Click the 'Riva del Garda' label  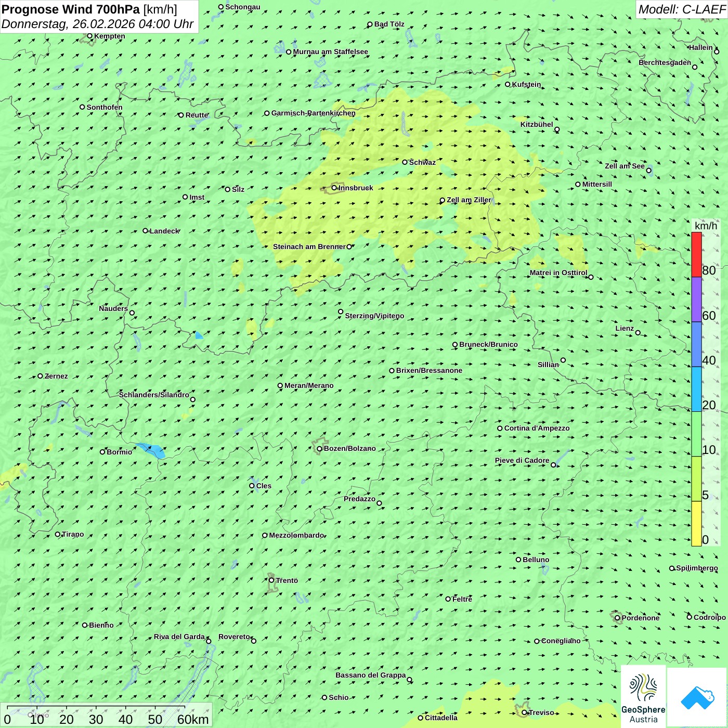(x=179, y=636)
